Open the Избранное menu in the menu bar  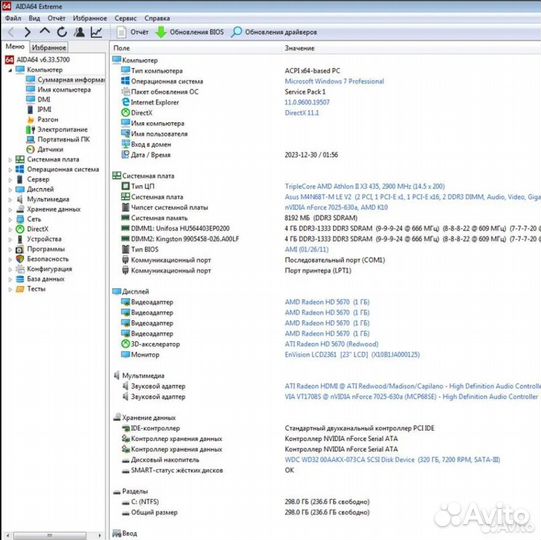click(x=90, y=18)
